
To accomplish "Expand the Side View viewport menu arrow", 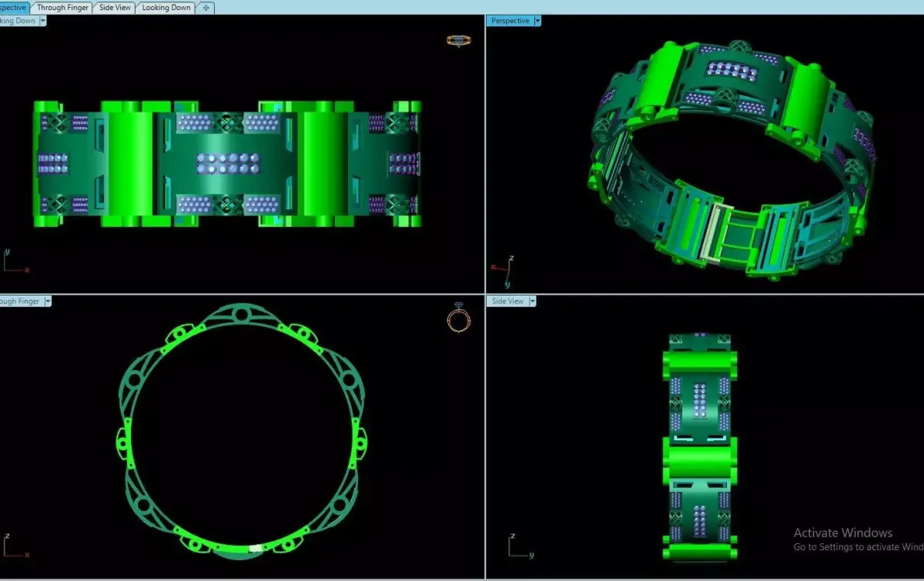I will 531,301.
